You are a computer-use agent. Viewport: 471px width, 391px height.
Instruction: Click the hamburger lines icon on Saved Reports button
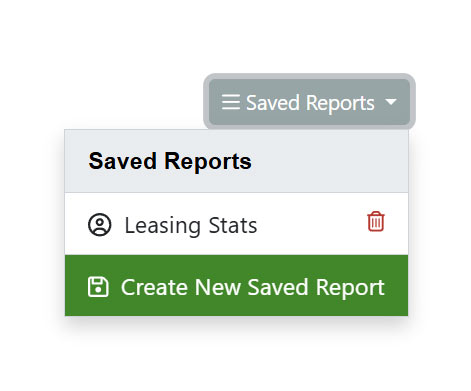click(231, 102)
